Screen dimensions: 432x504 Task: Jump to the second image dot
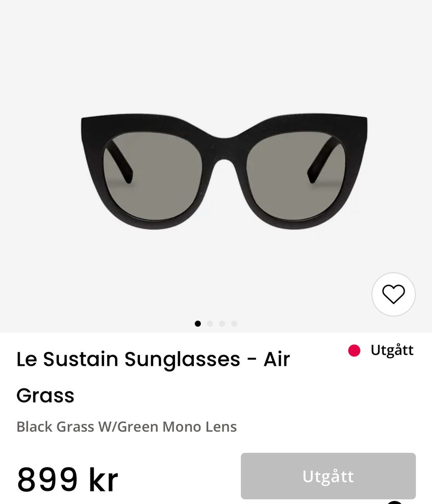210,324
